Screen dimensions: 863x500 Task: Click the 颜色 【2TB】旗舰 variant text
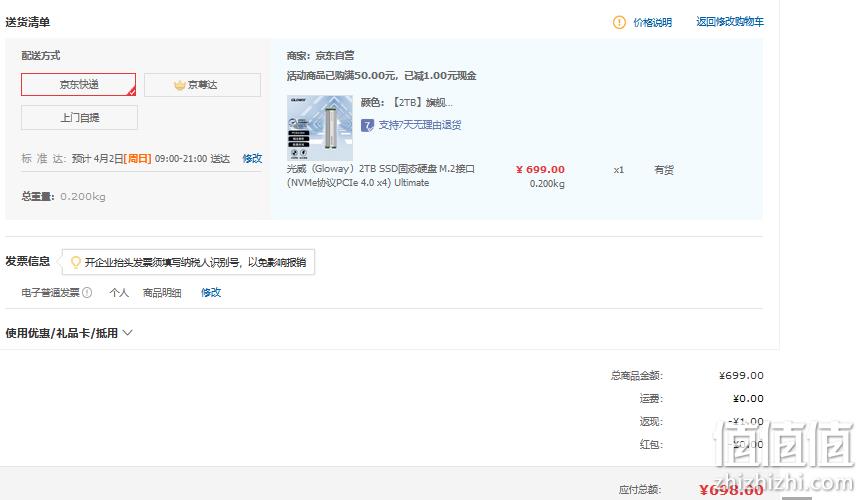(407, 102)
